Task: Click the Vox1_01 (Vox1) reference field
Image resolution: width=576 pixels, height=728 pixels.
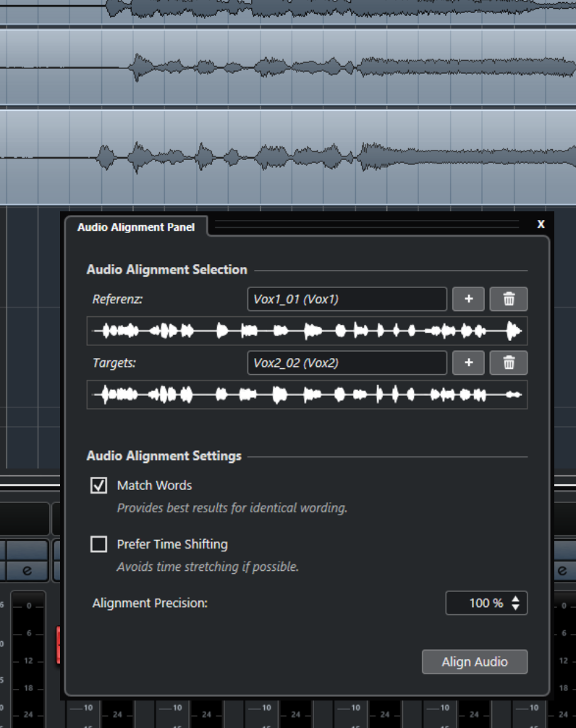Action: (347, 299)
